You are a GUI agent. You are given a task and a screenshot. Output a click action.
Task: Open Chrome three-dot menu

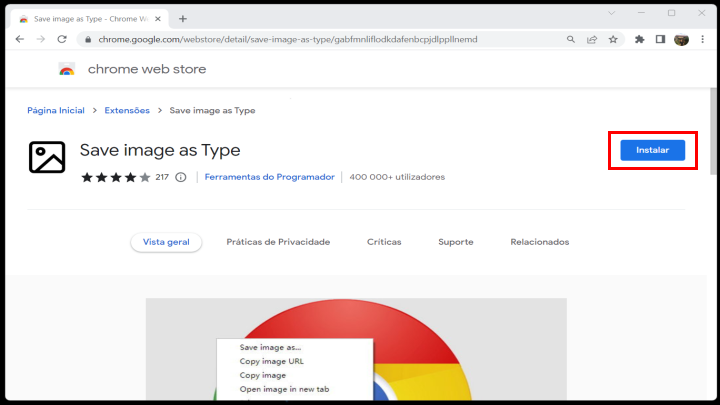[x=703, y=39]
